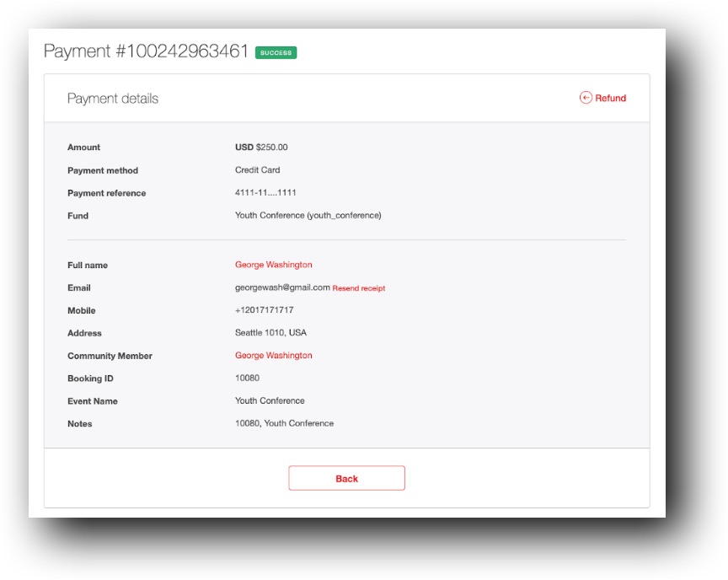Click the Community Member George Washington link
The width and height of the screenshot is (728, 580).
point(274,355)
